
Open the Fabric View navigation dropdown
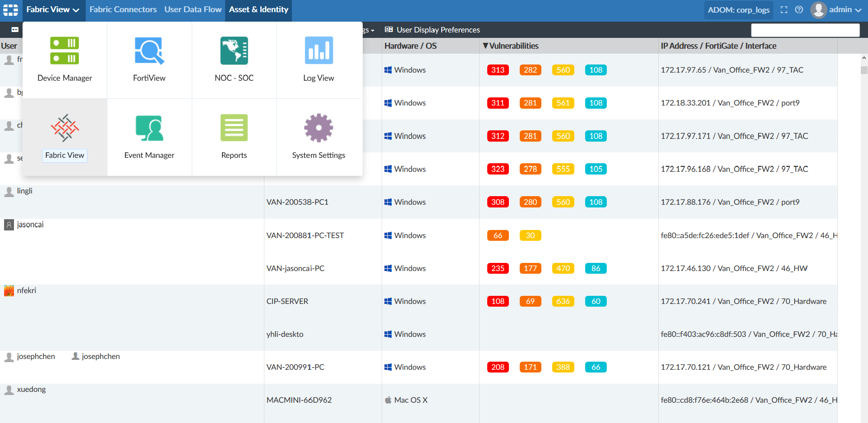pos(53,9)
